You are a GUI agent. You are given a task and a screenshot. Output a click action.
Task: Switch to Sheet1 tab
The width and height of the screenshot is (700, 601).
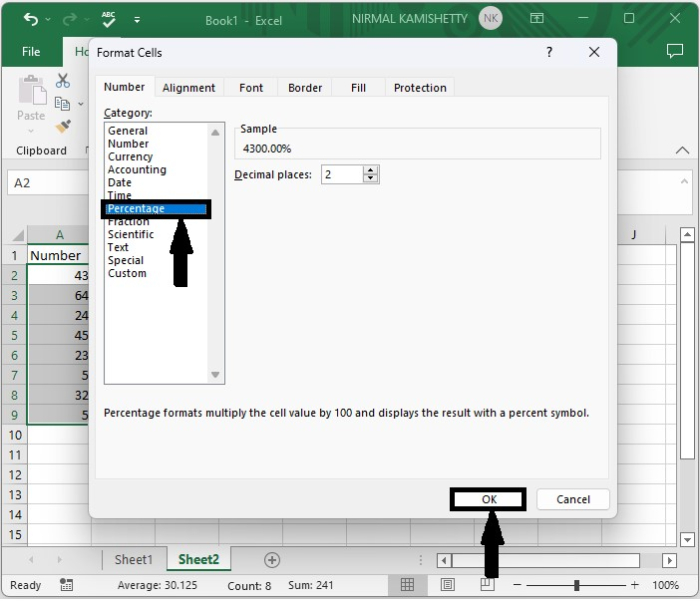133,559
